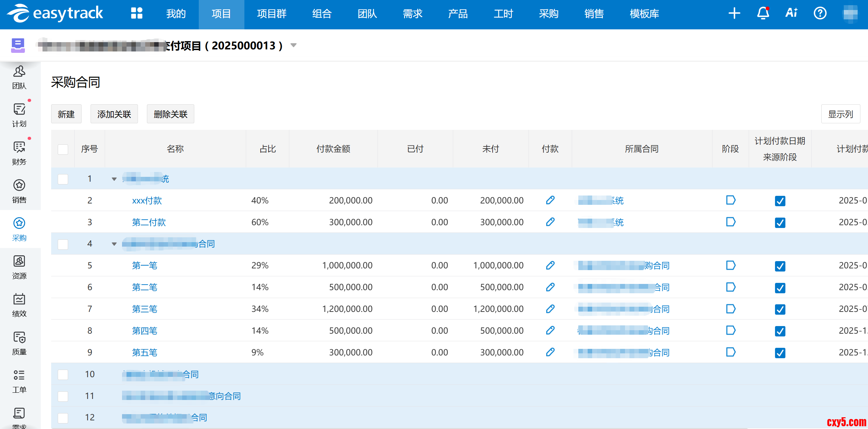Click stage tag icon in 第三笔 row

click(x=730, y=309)
